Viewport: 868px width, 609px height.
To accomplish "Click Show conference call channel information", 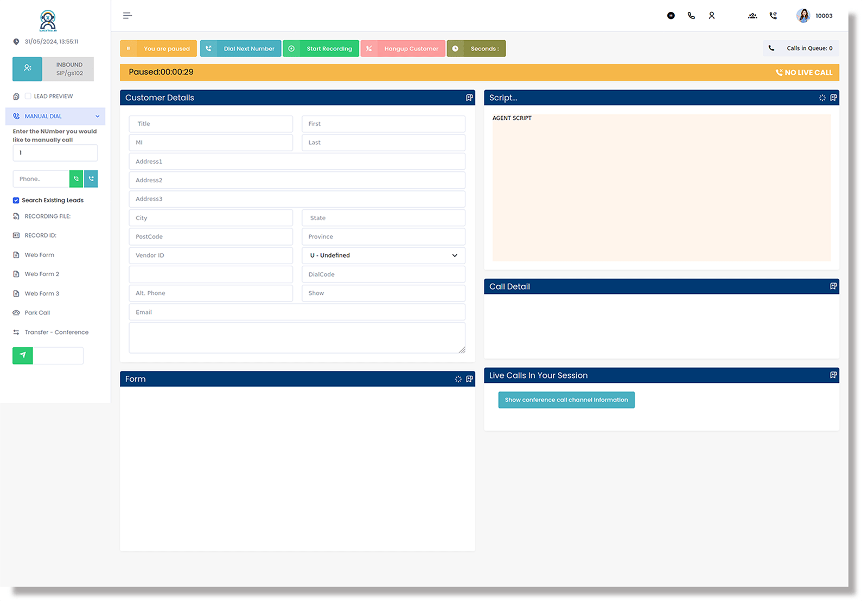I will point(566,400).
